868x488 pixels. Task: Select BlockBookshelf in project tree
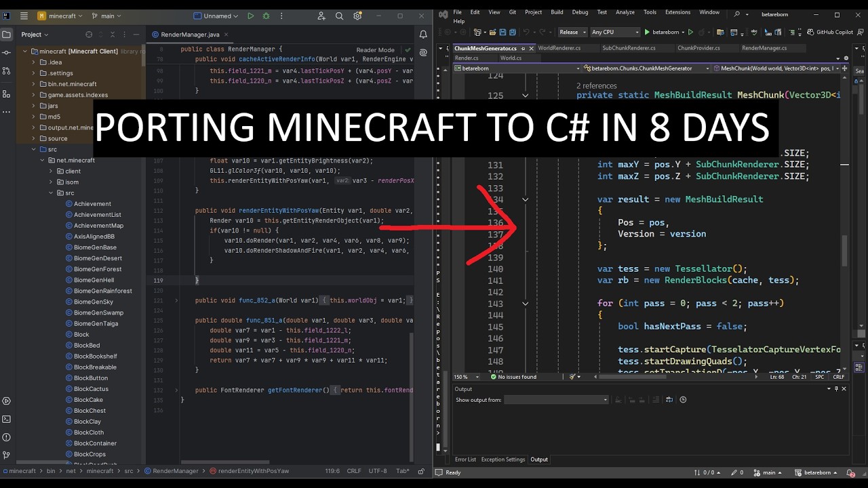click(x=96, y=356)
